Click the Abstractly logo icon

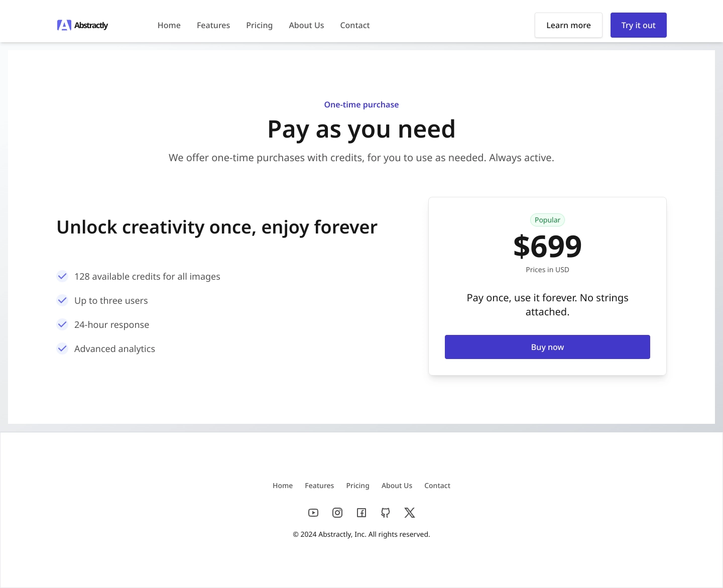[x=64, y=25]
